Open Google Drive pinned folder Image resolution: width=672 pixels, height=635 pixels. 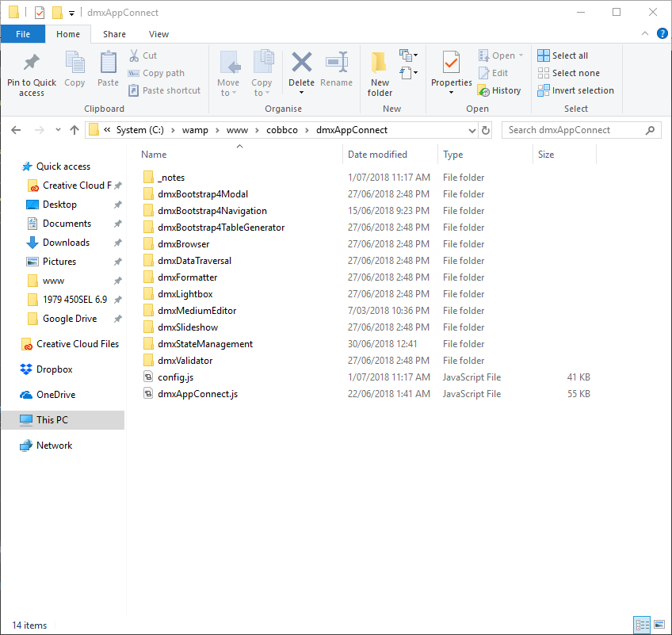point(70,319)
